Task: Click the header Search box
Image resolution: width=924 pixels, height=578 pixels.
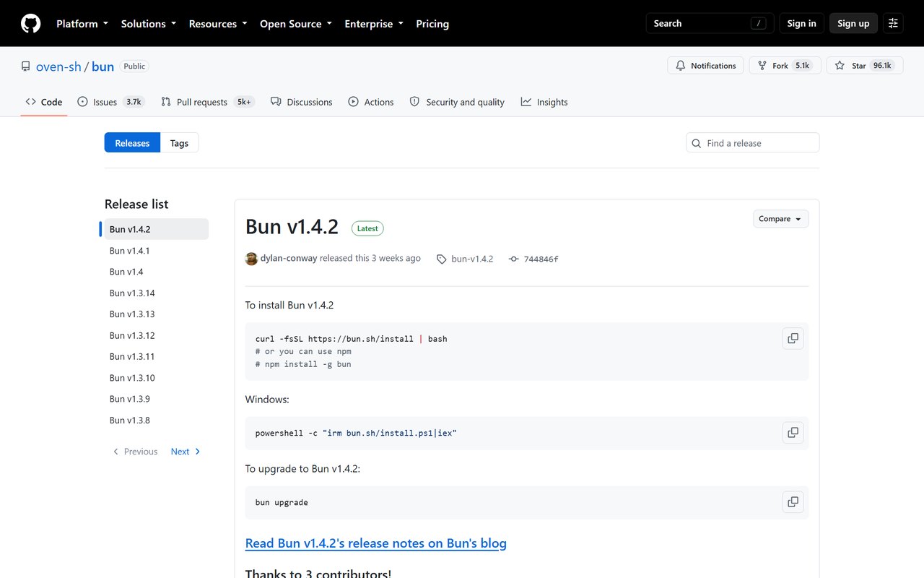Action: (710, 24)
